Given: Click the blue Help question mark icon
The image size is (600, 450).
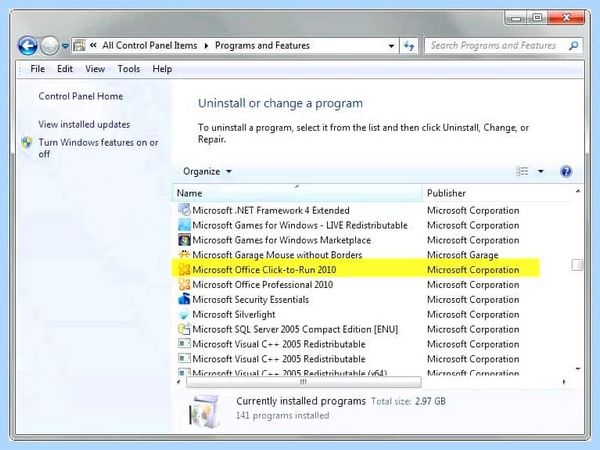Looking at the screenshot, I should (566, 171).
